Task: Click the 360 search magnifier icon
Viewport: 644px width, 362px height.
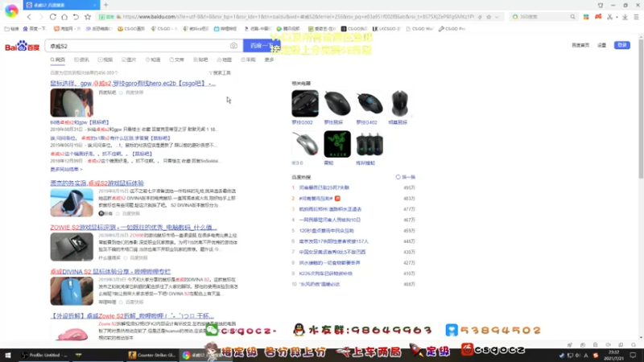Action: (x=572, y=17)
